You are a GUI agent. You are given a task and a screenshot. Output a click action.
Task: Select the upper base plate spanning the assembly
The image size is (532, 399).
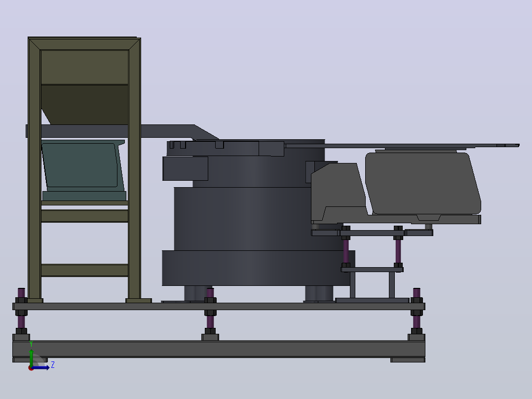219,306
